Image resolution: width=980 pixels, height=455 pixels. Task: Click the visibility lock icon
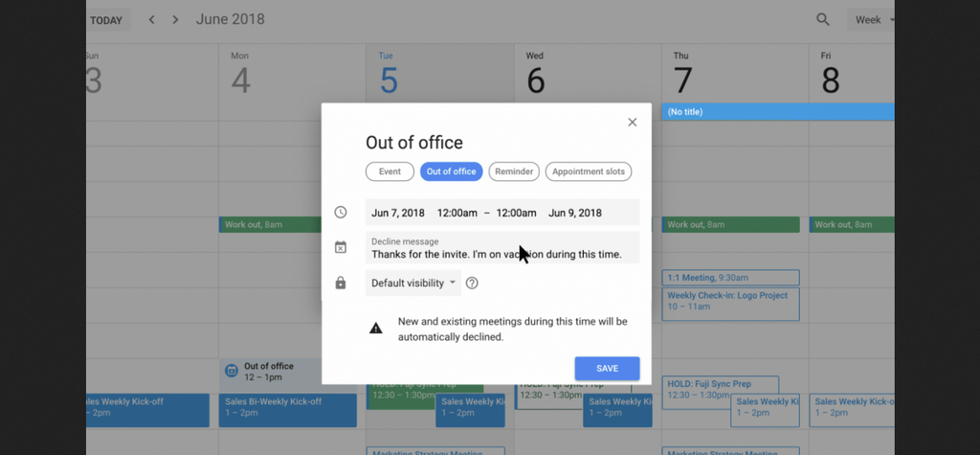[x=341, y=284]
